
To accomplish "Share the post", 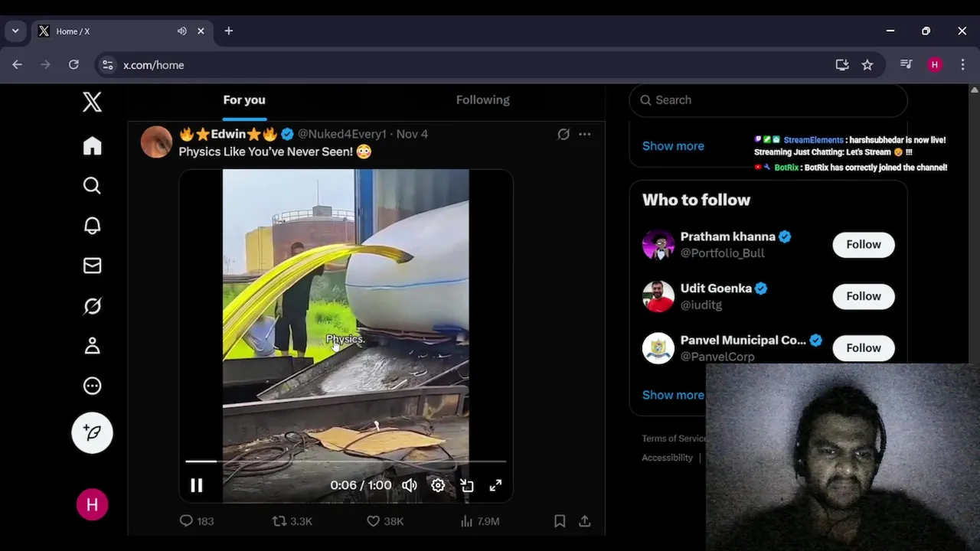I will tap(585, 521).
